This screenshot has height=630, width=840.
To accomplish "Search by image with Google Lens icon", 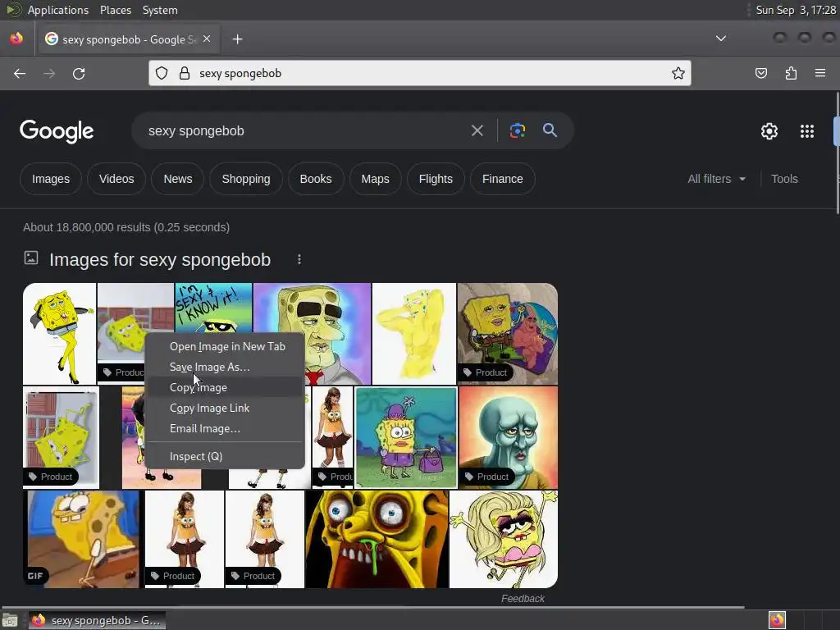I will click(517, 130).
